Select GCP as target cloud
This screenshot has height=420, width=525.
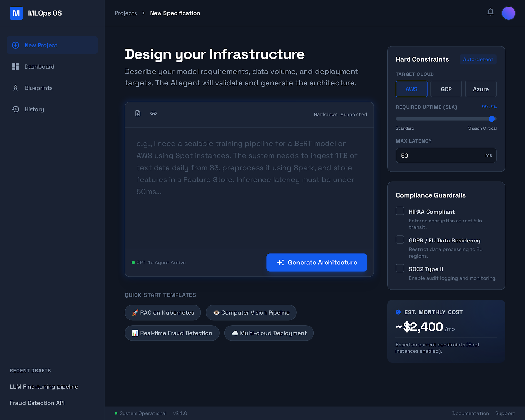(x=446, y=89)
